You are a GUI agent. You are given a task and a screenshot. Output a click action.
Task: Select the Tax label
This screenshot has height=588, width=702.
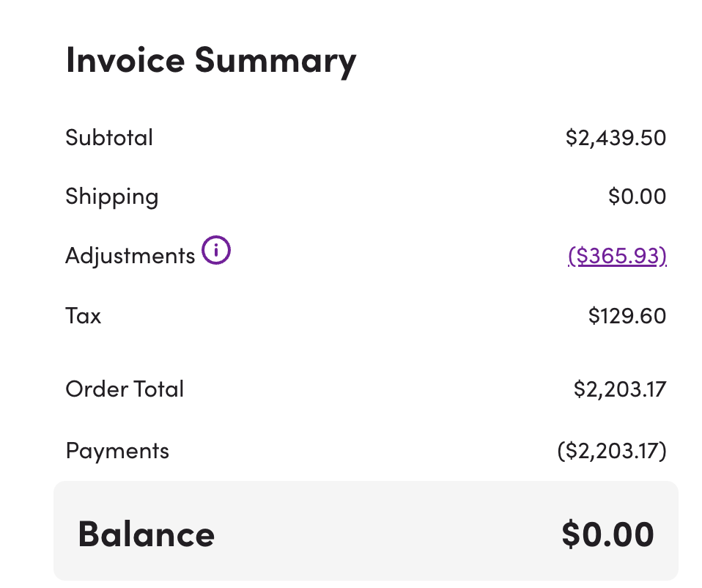click(x=83, y=316)
